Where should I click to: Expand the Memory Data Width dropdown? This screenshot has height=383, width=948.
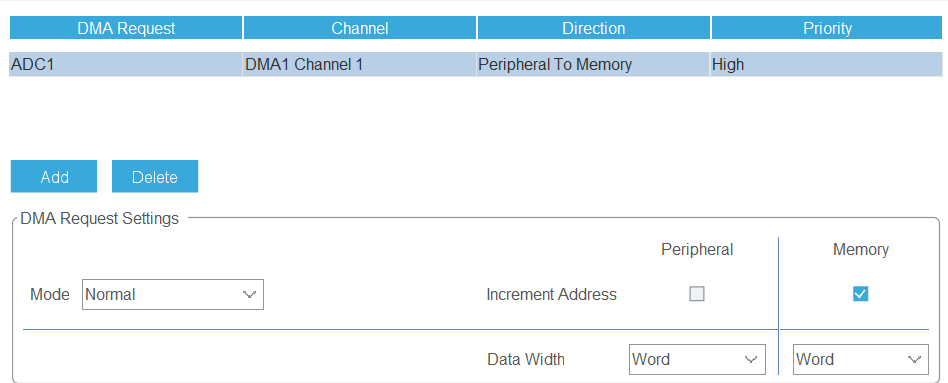pyautogui.click(x=861, y=359)
